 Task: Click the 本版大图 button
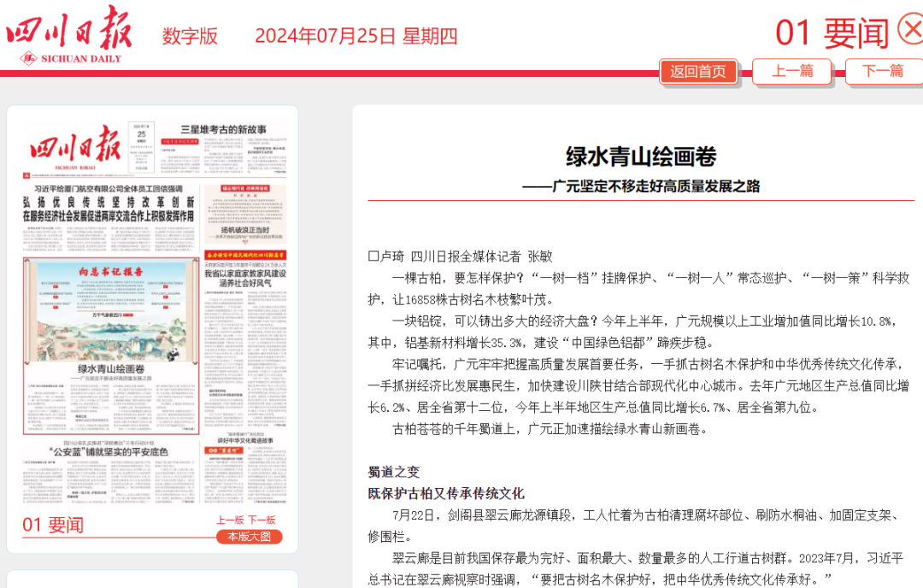(x=249, y=537)
